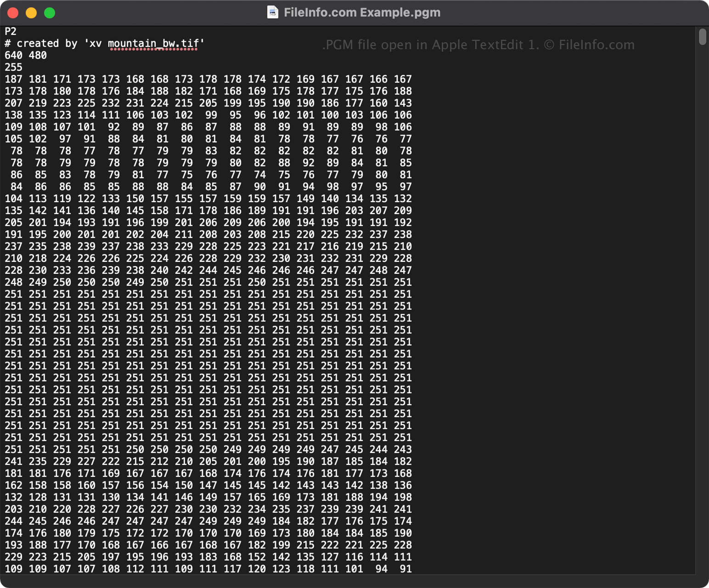The width and height of the screenshot is (709, 588).
Task: Click the last visible row starting with 109
Action: pos(13,569)
